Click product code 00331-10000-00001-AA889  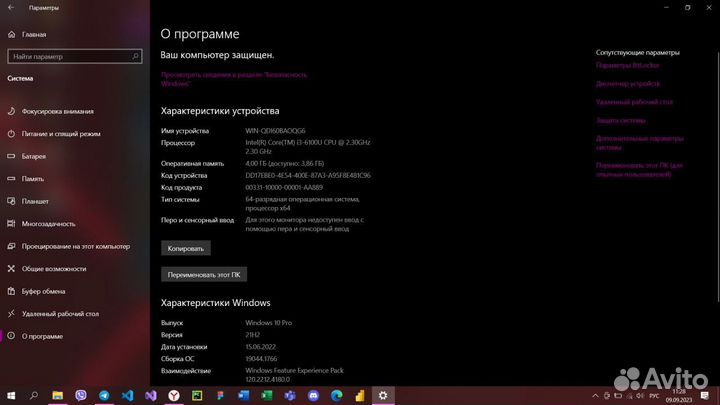point(284,187)
